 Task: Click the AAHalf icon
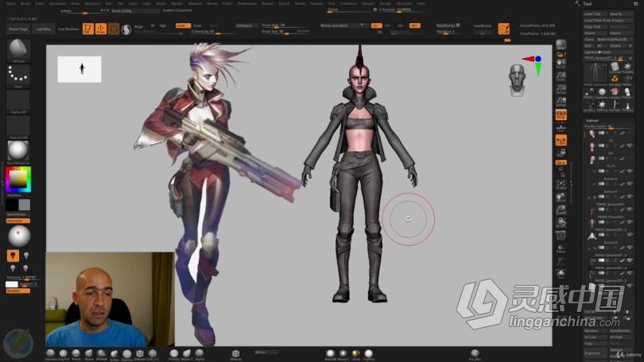pyautogui.click(x=561, y=102)
